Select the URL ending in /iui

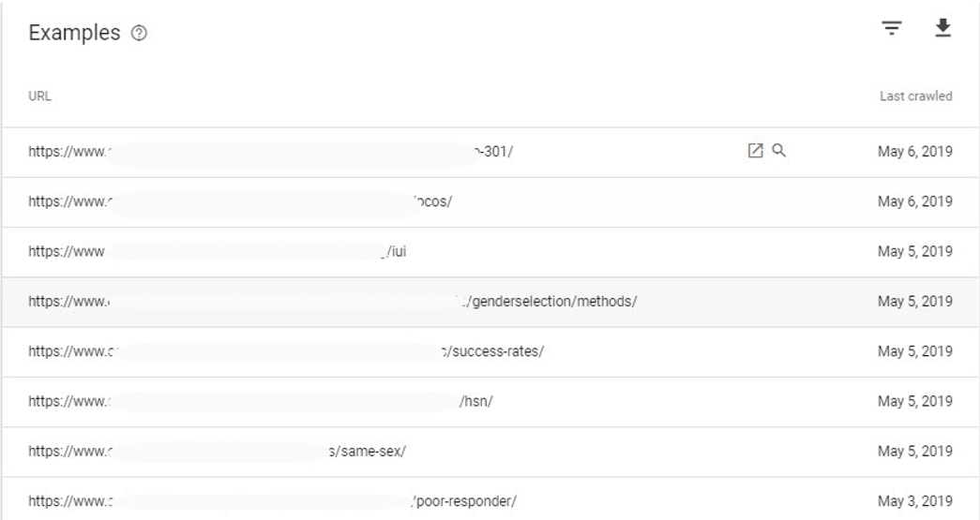point(217,252)
